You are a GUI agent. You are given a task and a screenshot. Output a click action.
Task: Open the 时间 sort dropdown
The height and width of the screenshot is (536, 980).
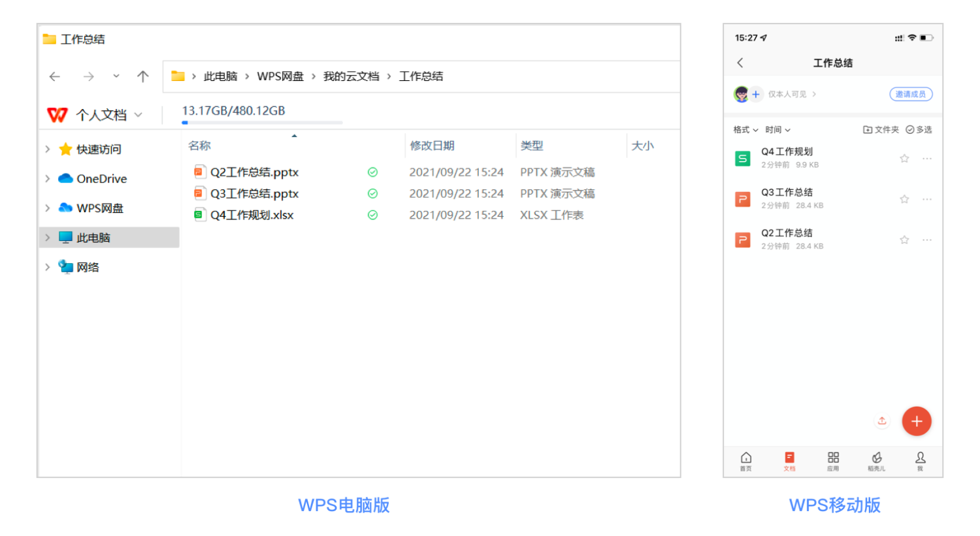pos(777,130)
